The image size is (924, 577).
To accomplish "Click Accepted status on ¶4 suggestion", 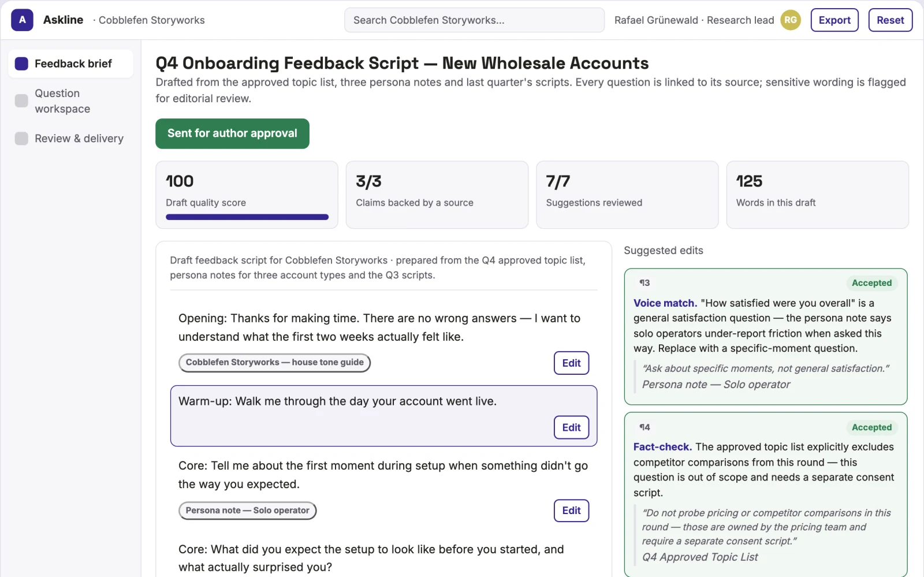I will click(x=871, y=427).
